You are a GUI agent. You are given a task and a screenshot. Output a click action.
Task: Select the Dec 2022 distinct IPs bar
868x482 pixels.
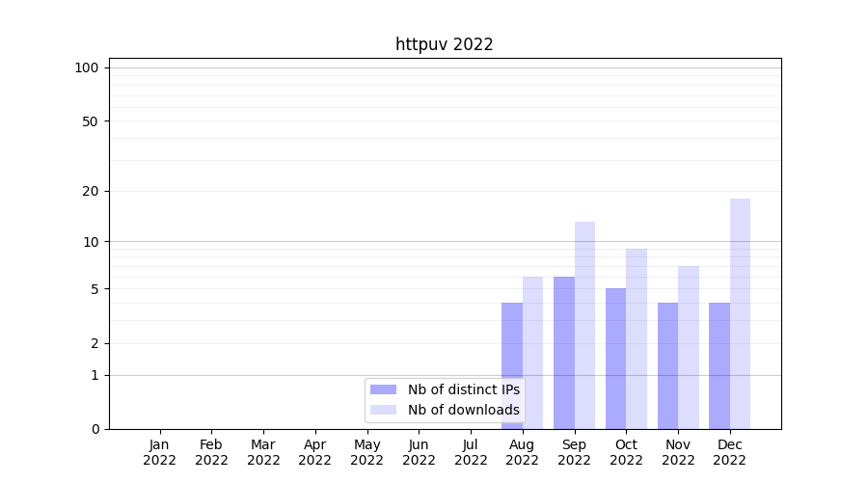click(x=719, y=366)
